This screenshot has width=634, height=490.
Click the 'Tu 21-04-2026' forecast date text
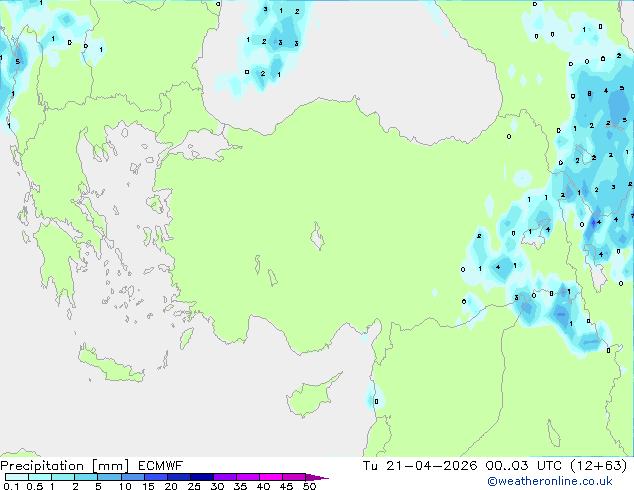click(x=420, y=466)
